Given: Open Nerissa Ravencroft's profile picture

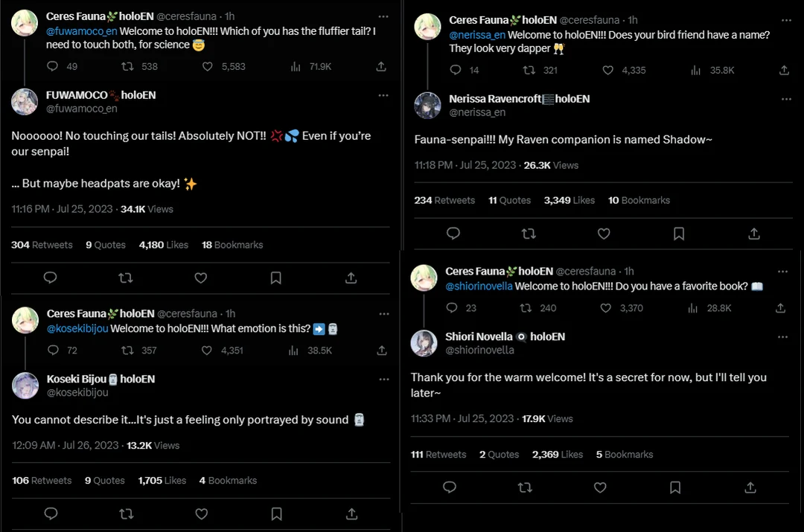Looking at the screenshot, I should pos(428,106).
